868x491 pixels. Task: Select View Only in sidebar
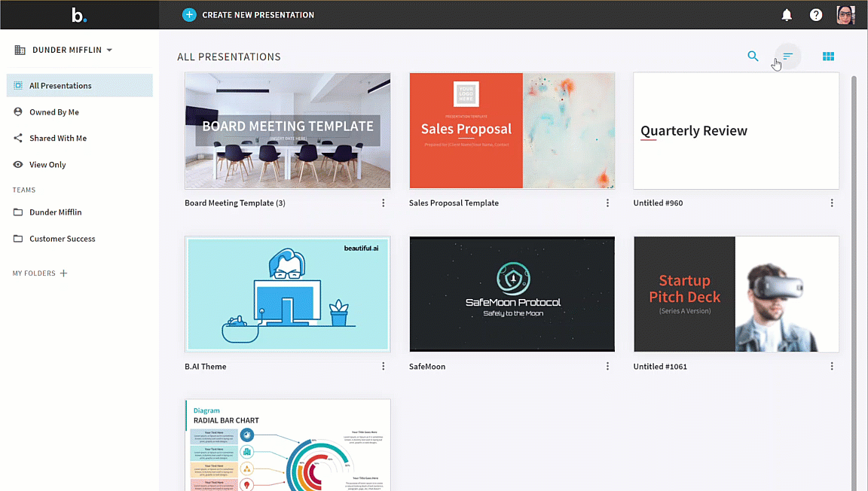[80, 164]
